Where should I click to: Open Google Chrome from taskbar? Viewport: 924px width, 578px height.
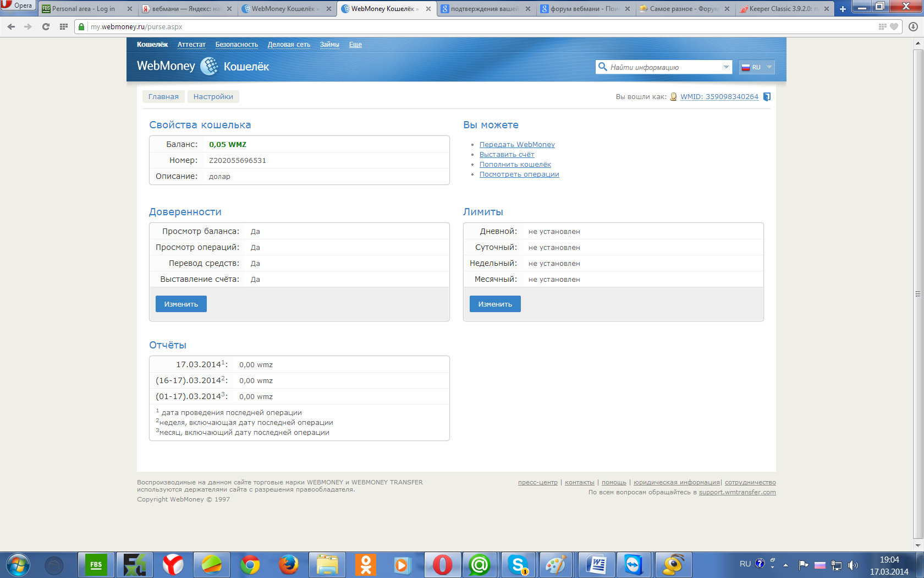[250, 565]
